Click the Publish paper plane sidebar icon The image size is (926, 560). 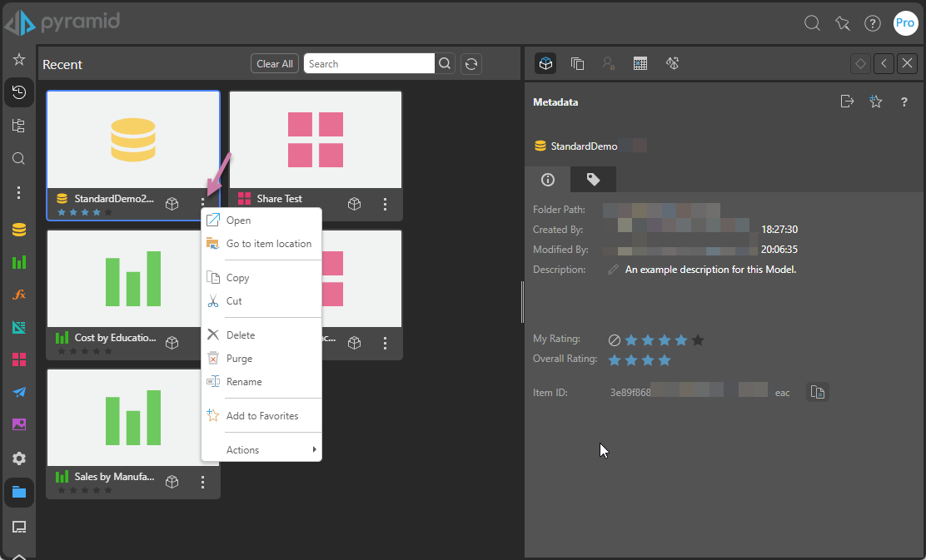tap(19, 392)
